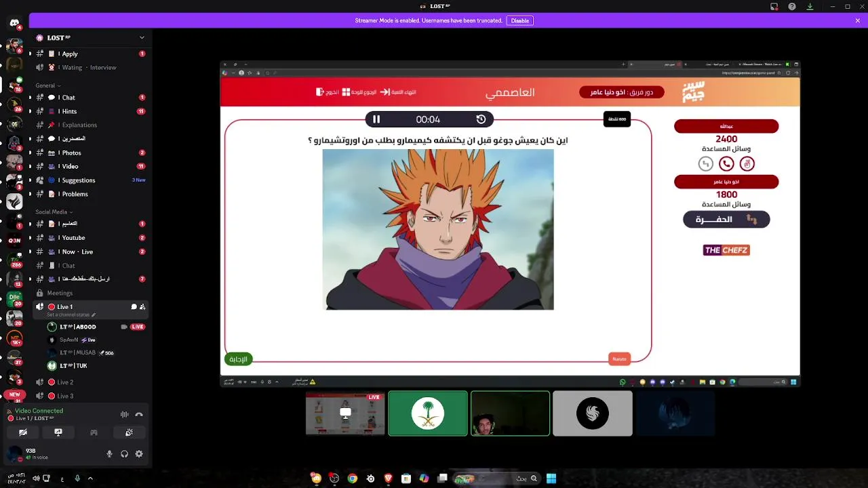Open Discord direct messages home icon
The width and height of the screenshot is (868, 488).
[14, 22]
